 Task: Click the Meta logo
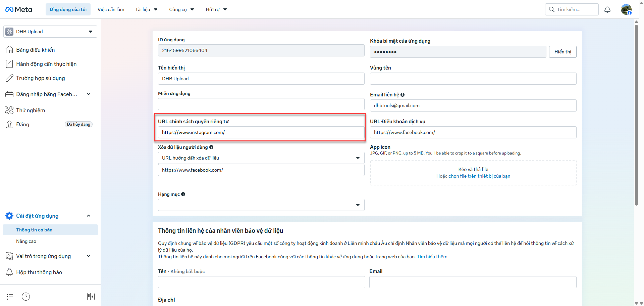[x=19, y=9]
